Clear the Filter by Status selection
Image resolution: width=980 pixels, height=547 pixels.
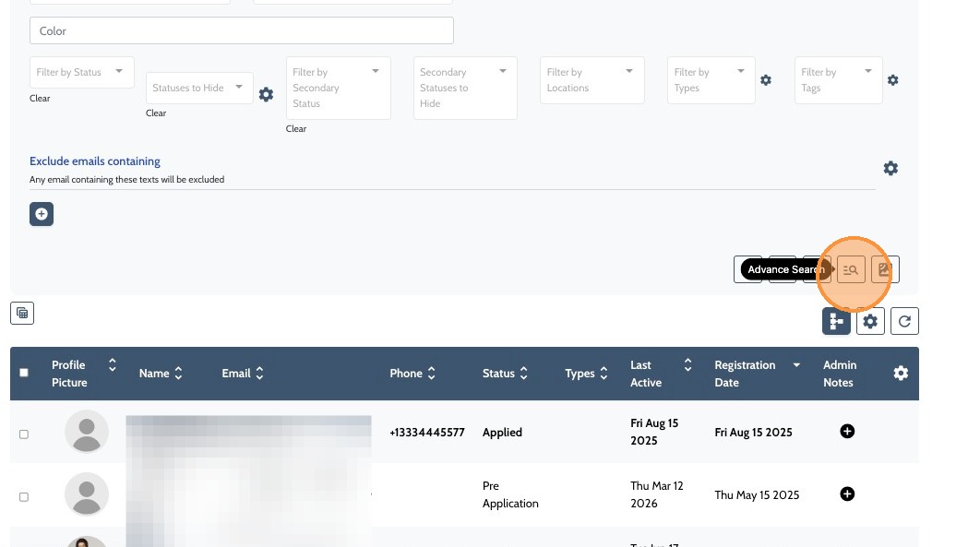coord(40,98)
